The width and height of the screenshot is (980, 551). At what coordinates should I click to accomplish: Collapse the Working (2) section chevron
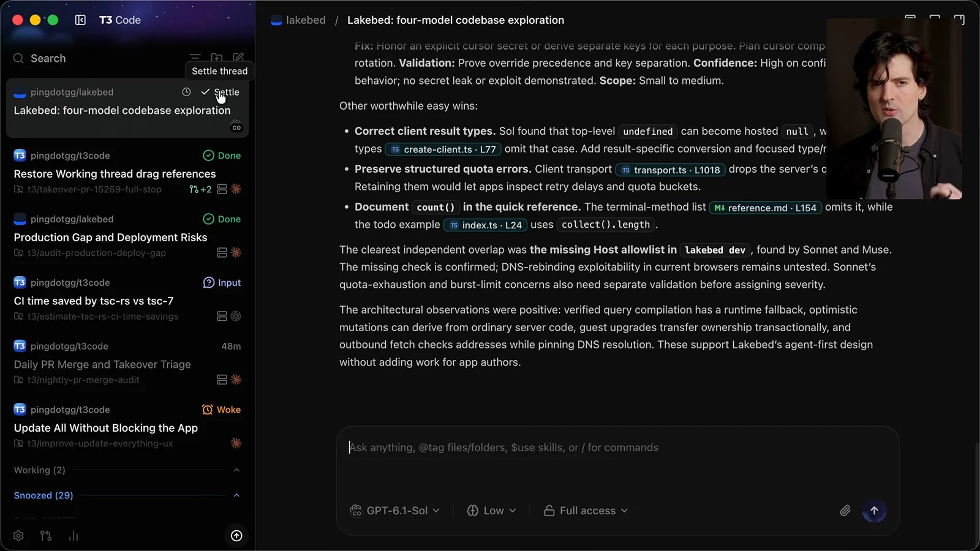tap(236, 470)
